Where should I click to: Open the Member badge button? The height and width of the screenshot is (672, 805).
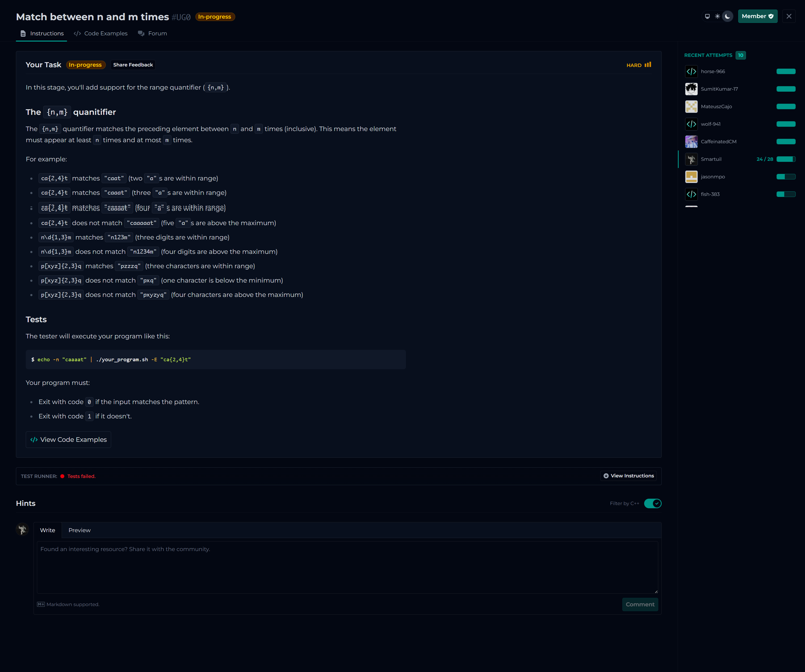(757, 16)
